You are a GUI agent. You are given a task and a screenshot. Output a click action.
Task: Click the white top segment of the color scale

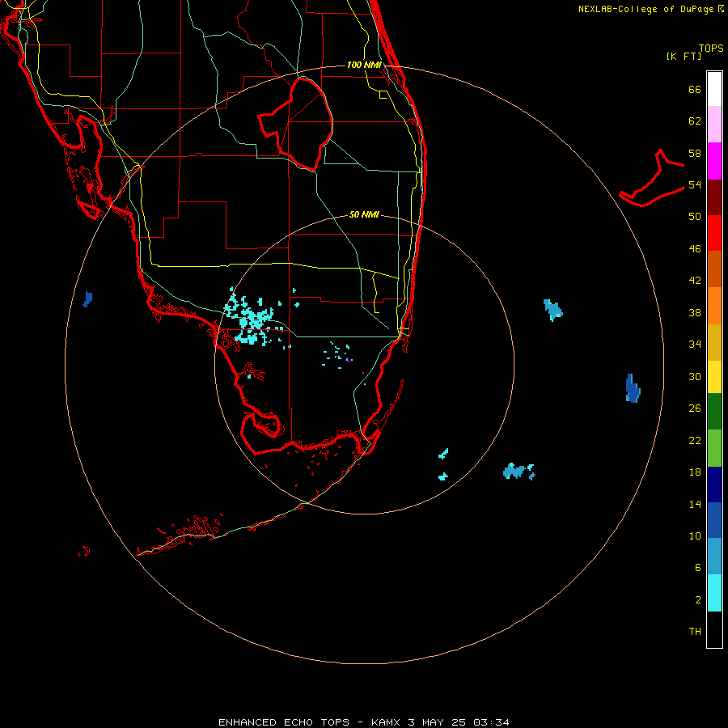click(x=714, y=89)
